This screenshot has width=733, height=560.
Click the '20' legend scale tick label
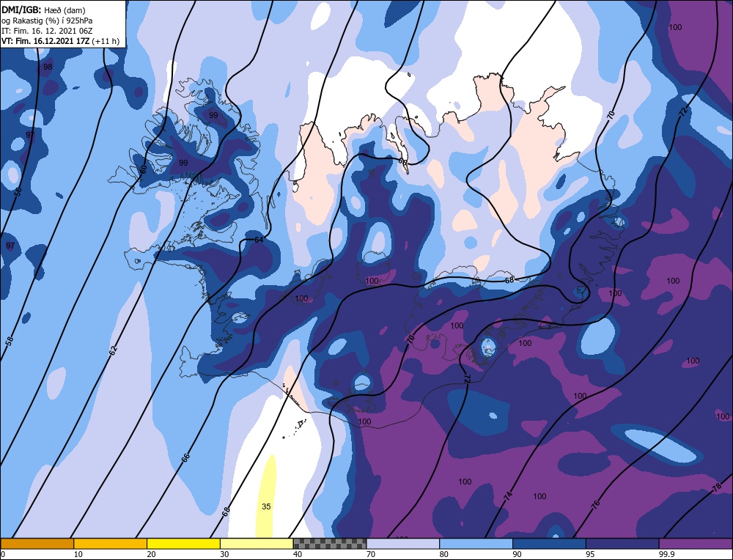[x=152, y=554]
